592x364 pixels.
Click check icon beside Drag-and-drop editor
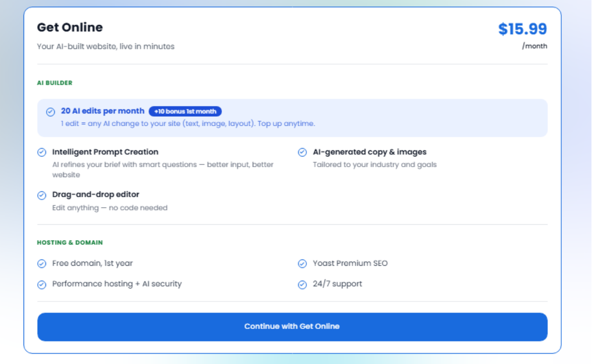click(x=42, y=195)
